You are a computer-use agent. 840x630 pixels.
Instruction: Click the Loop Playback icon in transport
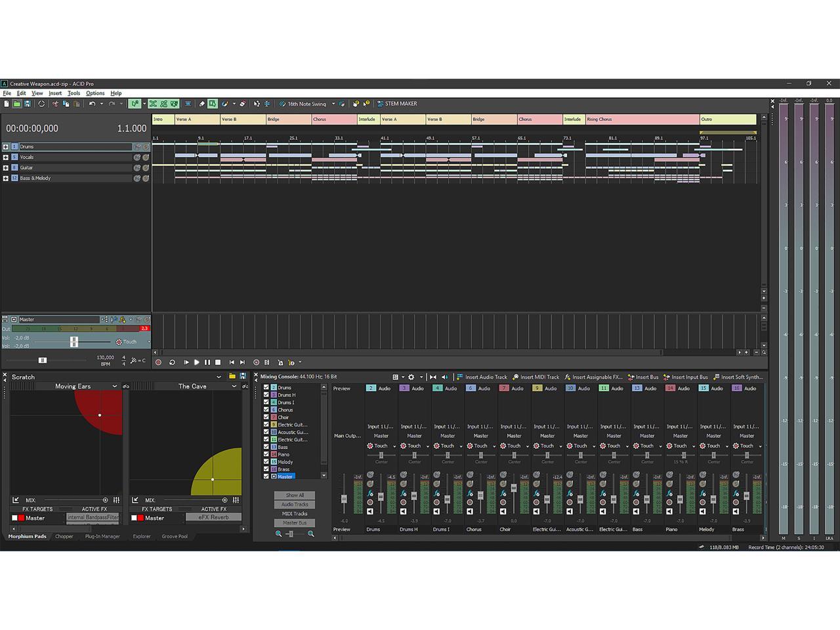tap(173, 362)
